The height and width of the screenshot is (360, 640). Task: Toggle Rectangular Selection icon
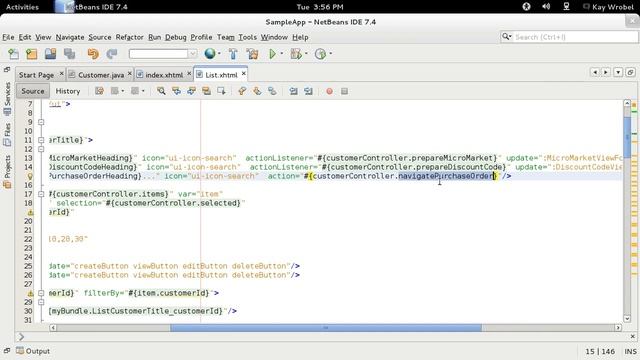221,91
